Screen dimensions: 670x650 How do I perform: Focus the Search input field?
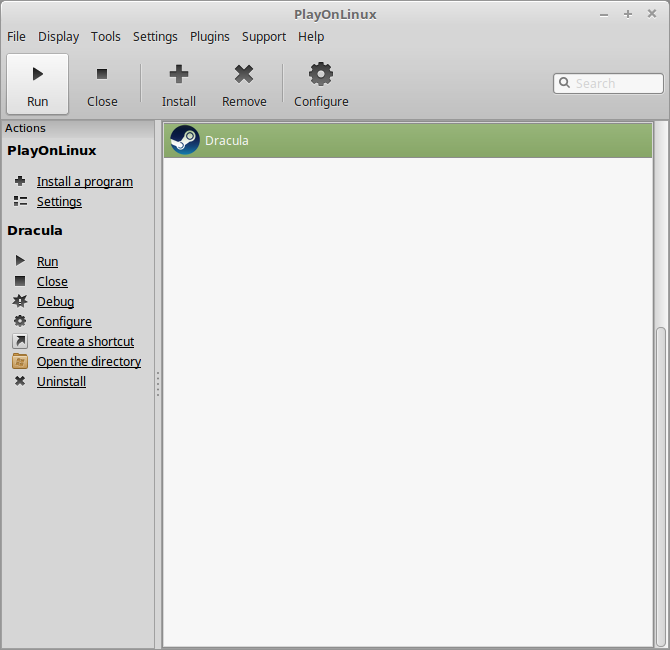click(608, 83)
